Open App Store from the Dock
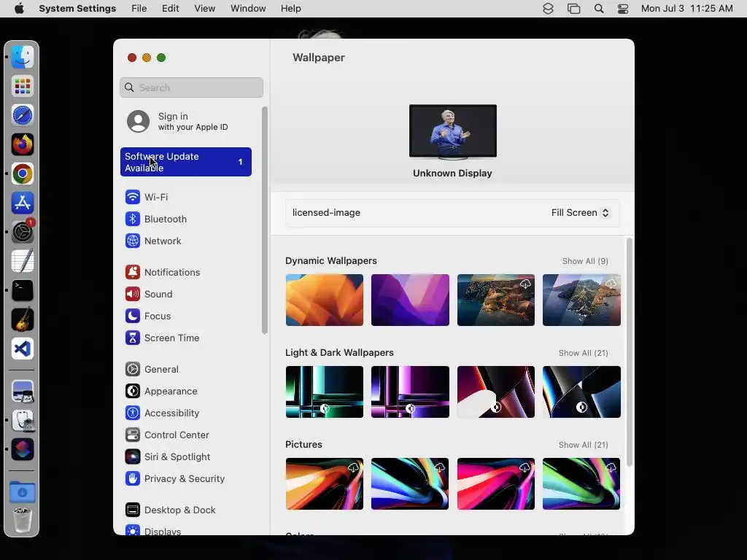Screen dimensions: 747x560 tap(23, 203)
